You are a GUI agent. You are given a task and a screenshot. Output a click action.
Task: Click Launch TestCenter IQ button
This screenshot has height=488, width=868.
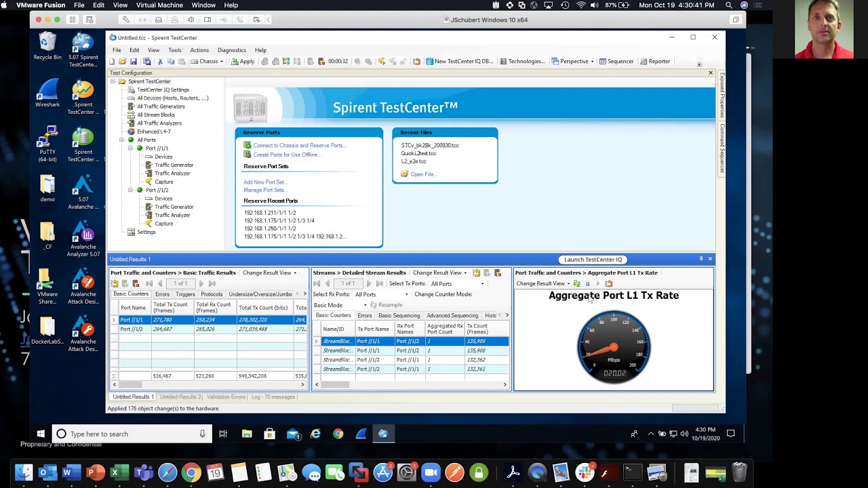coord(593,260)
